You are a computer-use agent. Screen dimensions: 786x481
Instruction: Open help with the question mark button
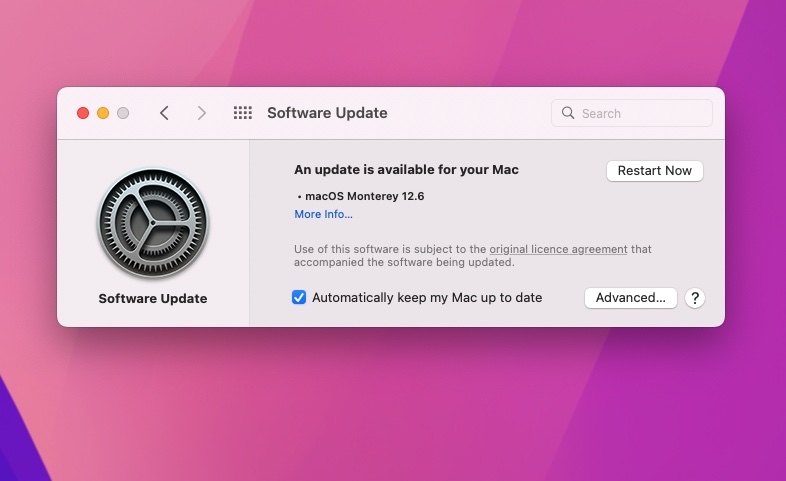695,298
